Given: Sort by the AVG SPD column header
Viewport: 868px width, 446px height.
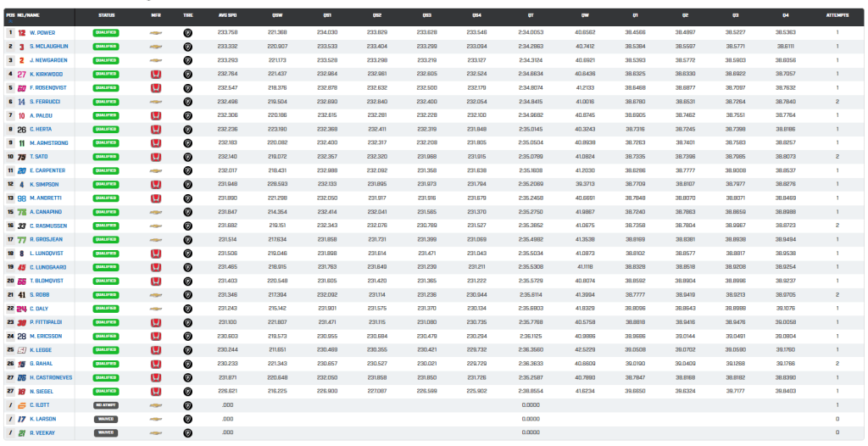Looking at the screenshot, I should tap(227, 15).
